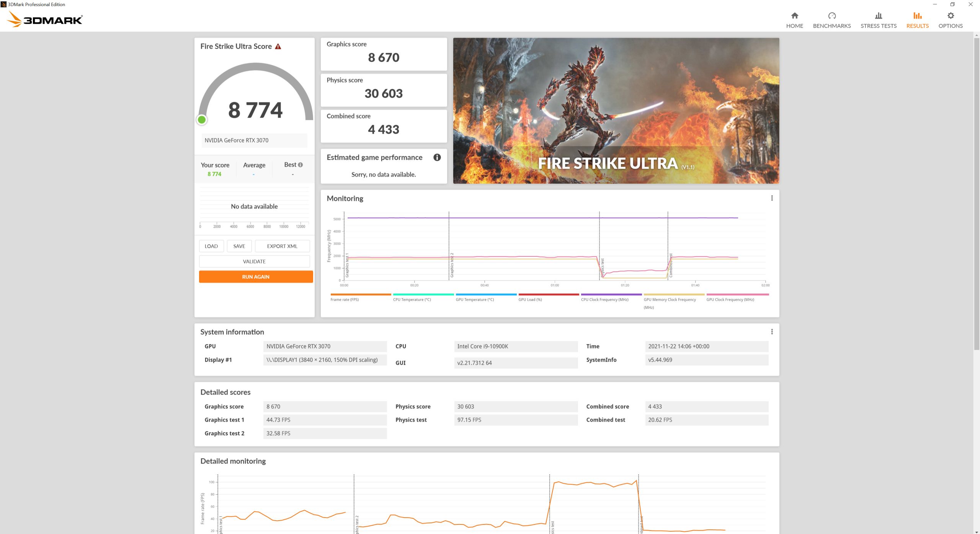Click the CPU Clock Frequency purple swatch
The width and height of the screenshot is (980, 534).
(611, 294)
